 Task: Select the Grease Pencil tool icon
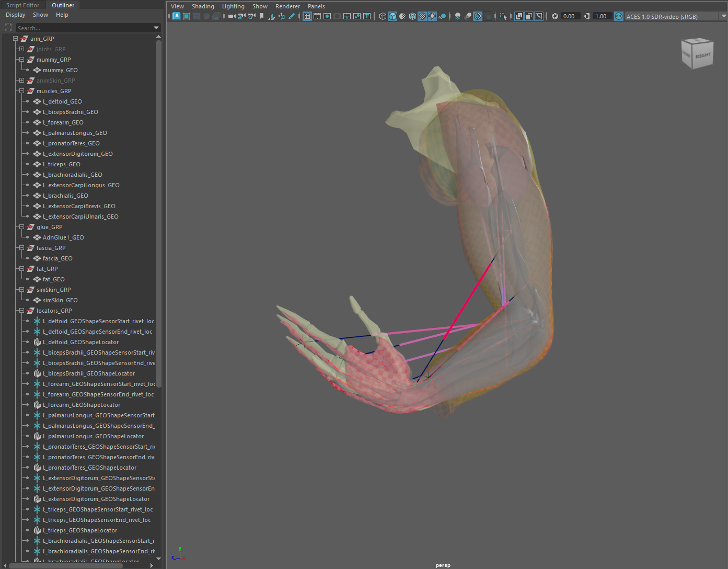(292, 16)
